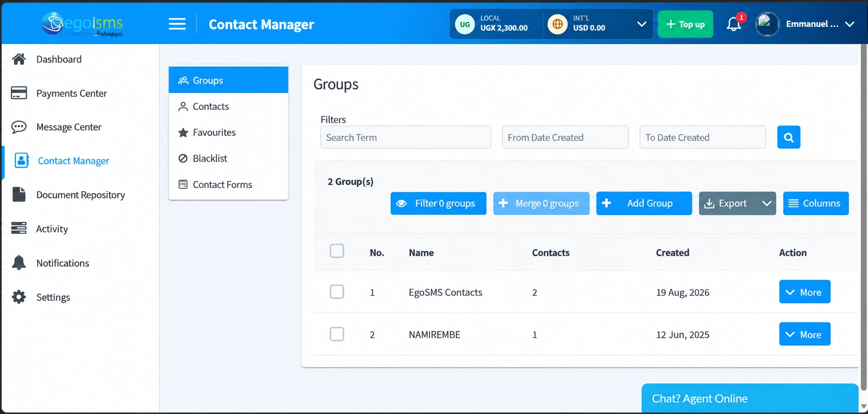Click the Contacts person icon in submenu
This screenshot has height=414, width=868.
pyautogui.click(x=183, y=106)
